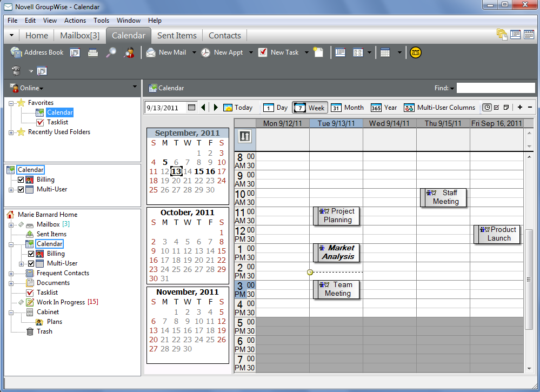Click the new note icon beside New Task

click(x=318, y=52)
